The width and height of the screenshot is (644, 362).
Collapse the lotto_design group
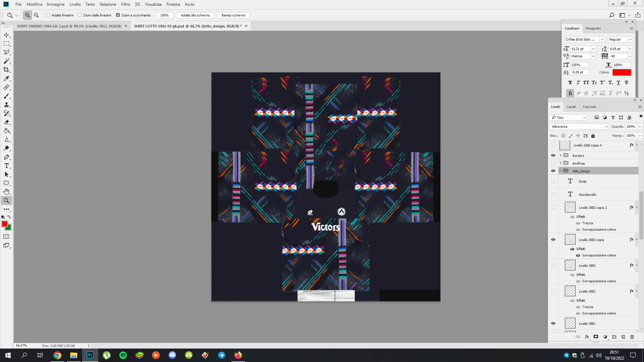pyautogui.click(x=560, y=171)
